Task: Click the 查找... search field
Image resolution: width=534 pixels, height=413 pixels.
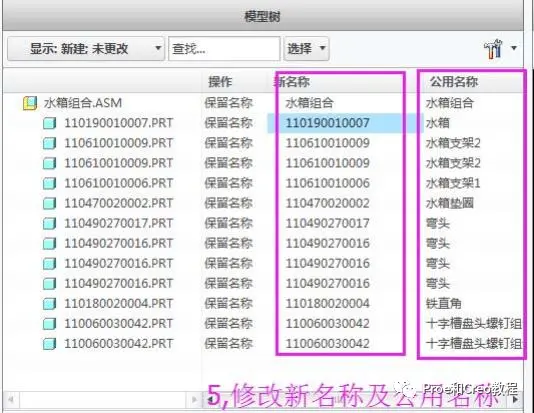Action: [224, 49]
